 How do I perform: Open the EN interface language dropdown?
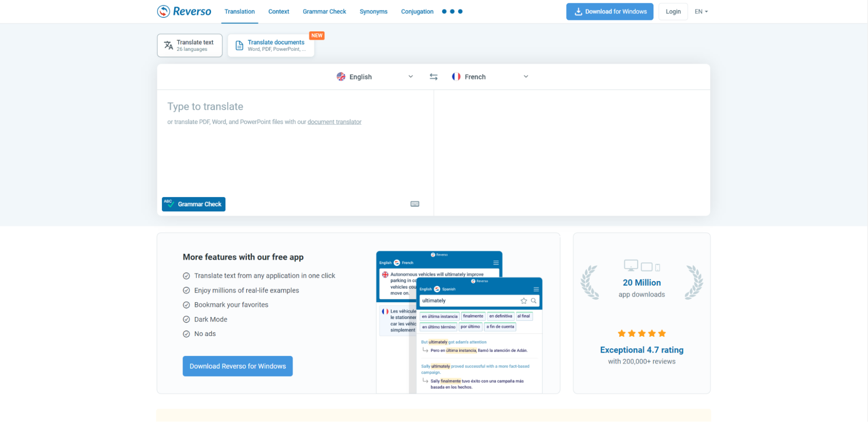coord(701,12)
